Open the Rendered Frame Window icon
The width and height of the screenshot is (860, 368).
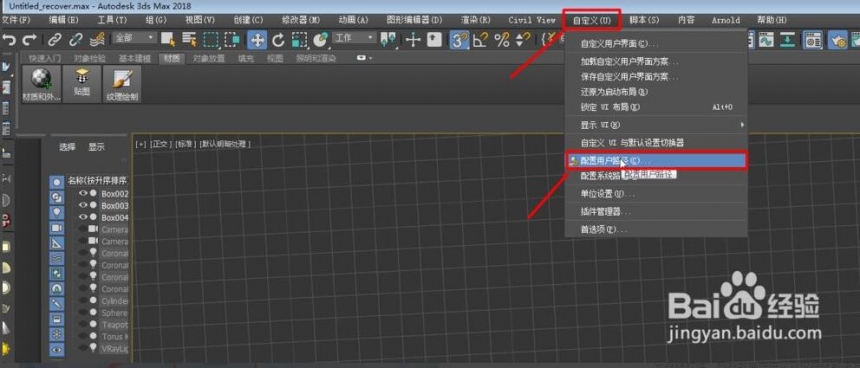point(855,39)
